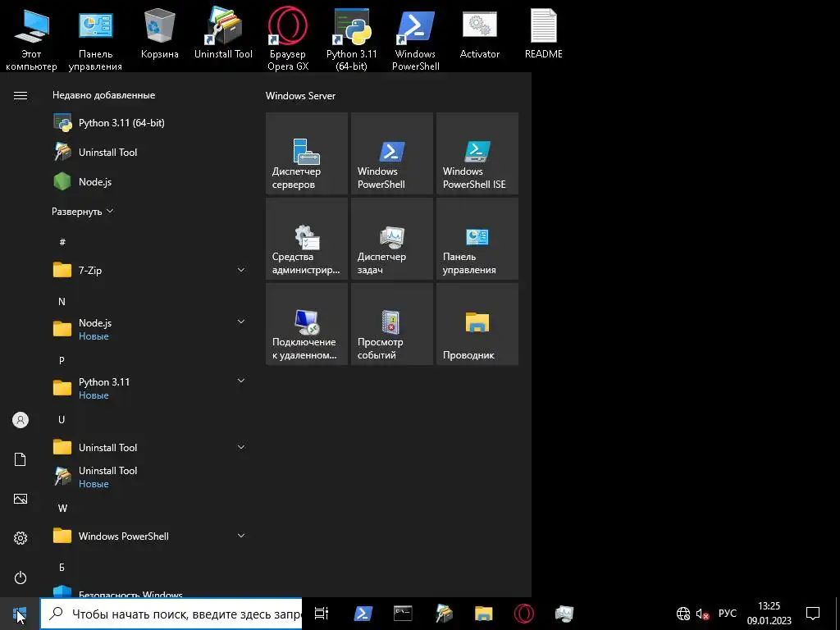Screen dimensions: 840x630
Task: Open Task View on the taskbar
Action: coord(322,614)
